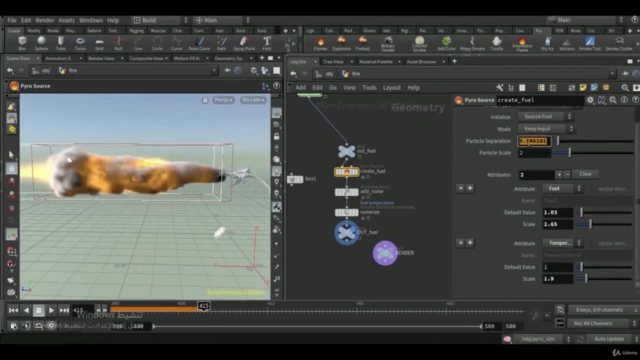The height and width of the screenshot is (360, 640).
Task: Select the Tube shelf tool
Action: coord(60,43)
